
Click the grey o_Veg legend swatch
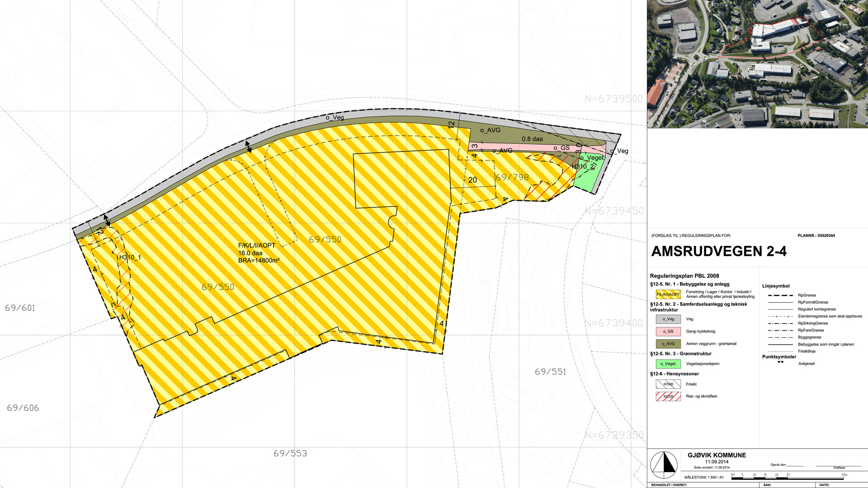668,319
